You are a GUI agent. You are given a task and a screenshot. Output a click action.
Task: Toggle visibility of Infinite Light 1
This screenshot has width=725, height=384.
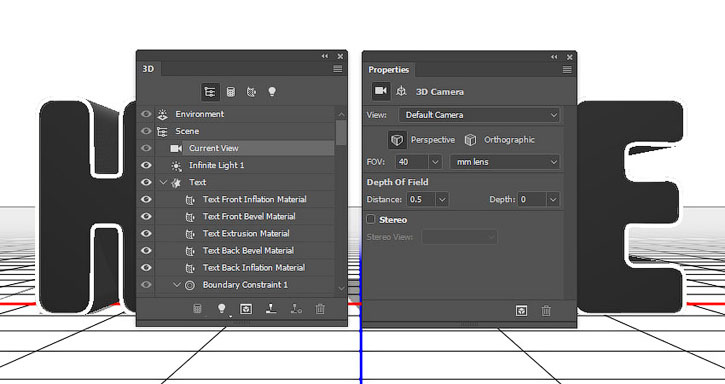(x=146, y=165)
